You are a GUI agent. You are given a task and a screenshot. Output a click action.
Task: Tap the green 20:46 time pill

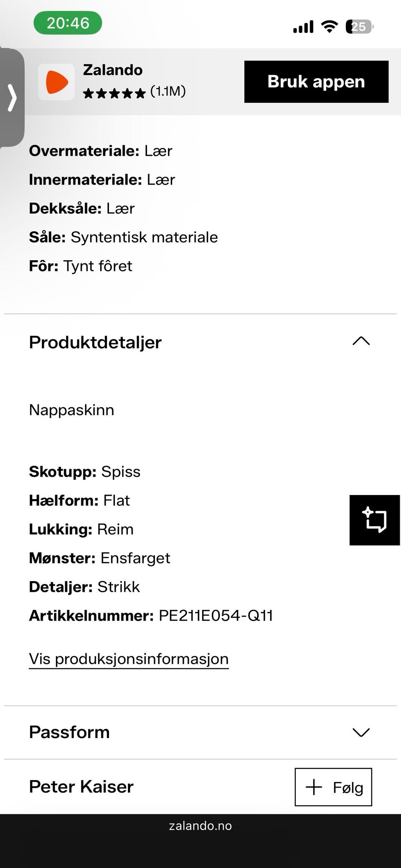(x=68, y=23)
